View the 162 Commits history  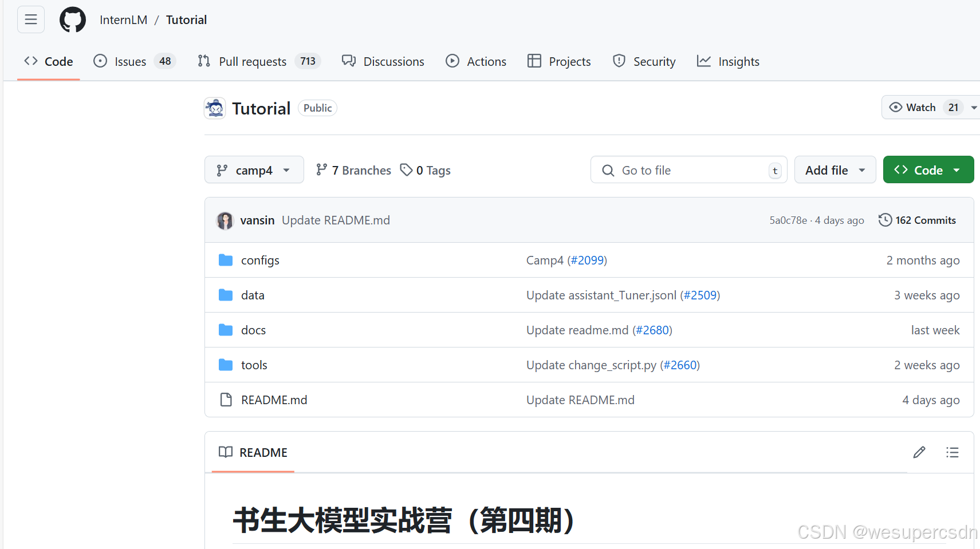917,220
